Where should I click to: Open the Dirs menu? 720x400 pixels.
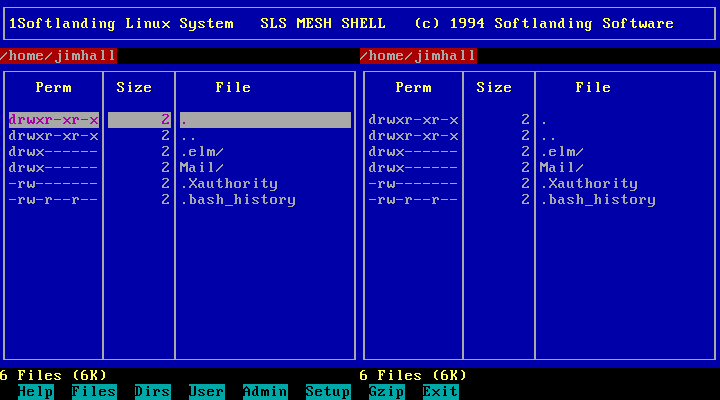[x=152, y=391]
